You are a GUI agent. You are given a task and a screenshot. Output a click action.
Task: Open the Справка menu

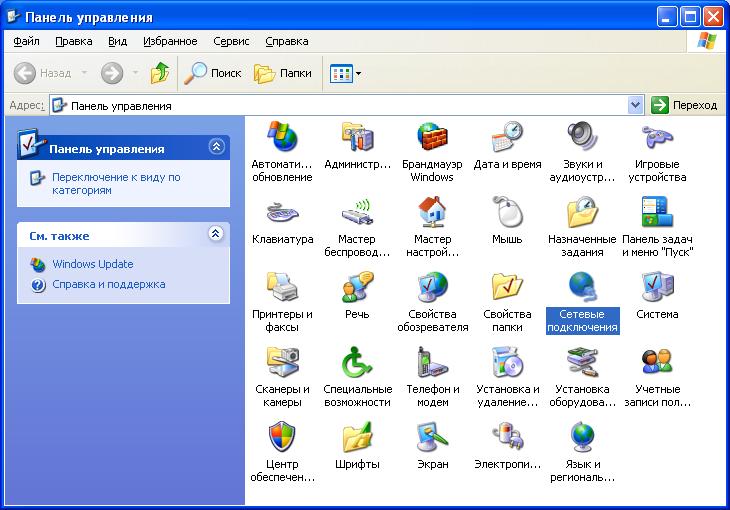pos(287,41)
